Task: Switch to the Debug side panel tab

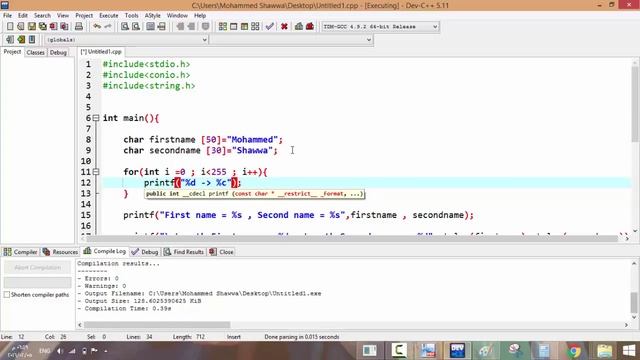Action: (58, 52)
